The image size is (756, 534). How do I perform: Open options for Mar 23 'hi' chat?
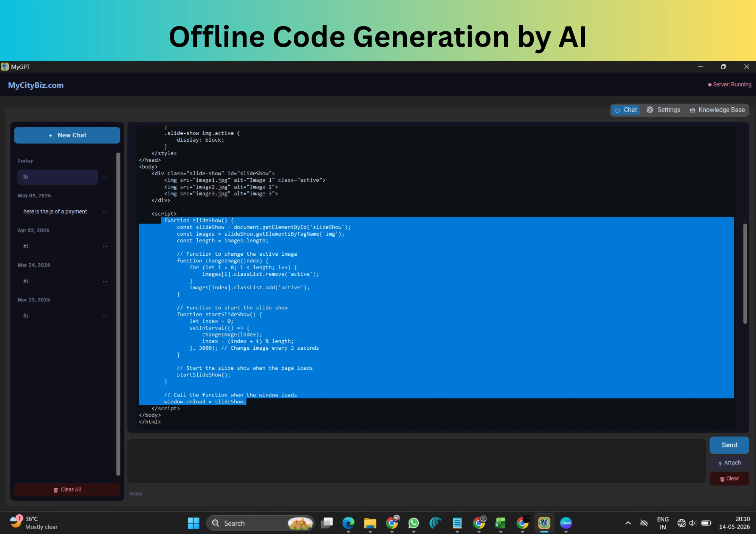point(105,316)
